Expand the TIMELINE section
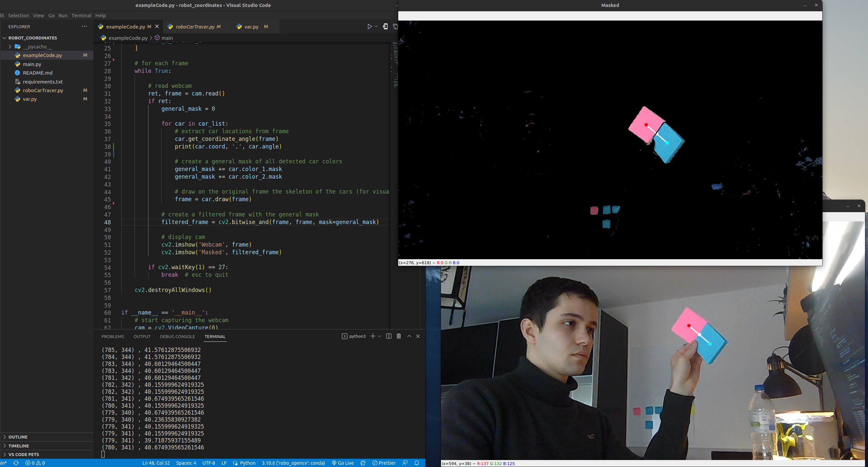 click(19, 445)
